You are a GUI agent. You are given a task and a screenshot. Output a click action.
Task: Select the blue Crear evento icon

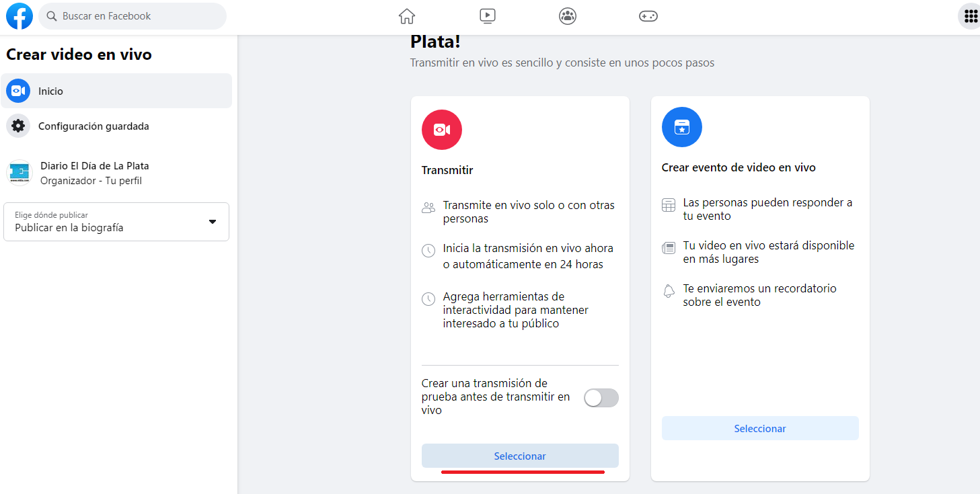[681, 126]
